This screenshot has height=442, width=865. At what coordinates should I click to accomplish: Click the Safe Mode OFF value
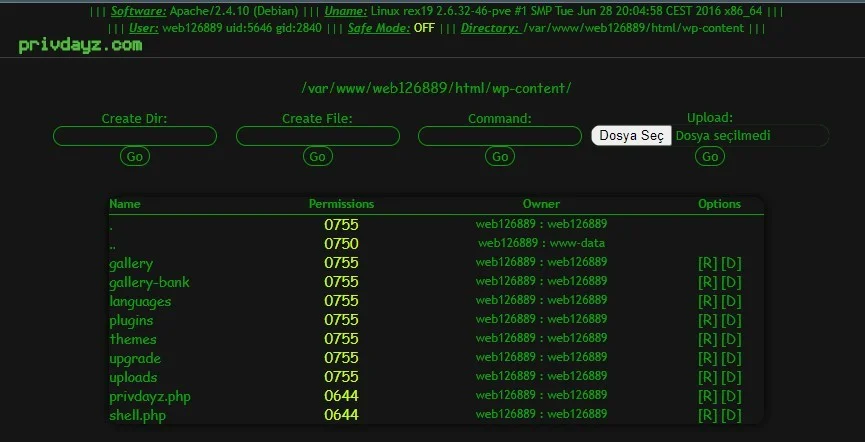coord(424,28)
